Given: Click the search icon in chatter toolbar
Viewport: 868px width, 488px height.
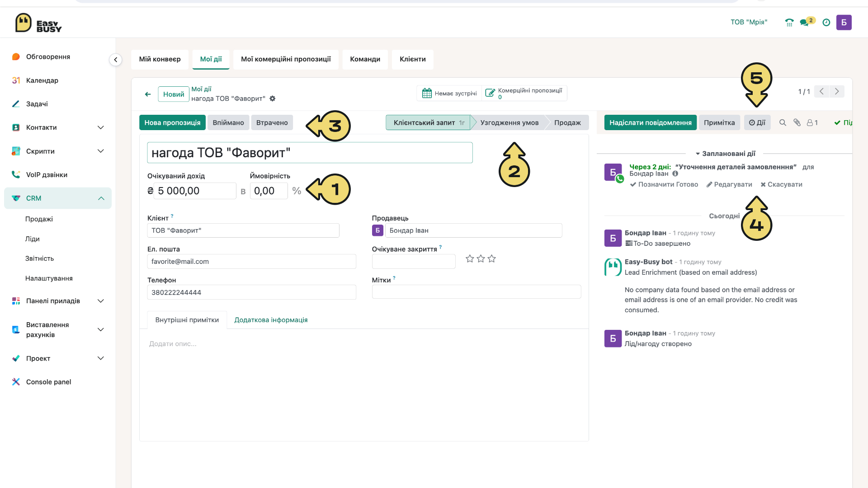Looking at the screenshot, I should tap(783, 122).
